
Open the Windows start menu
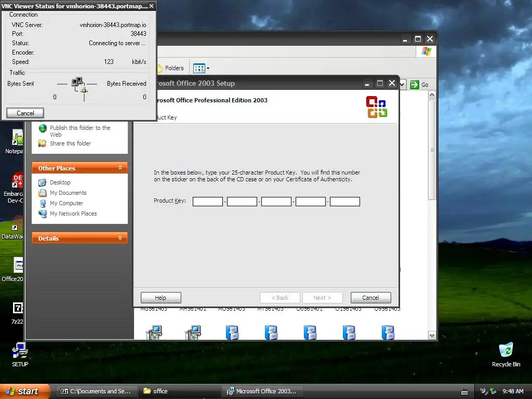coord(25,391)
